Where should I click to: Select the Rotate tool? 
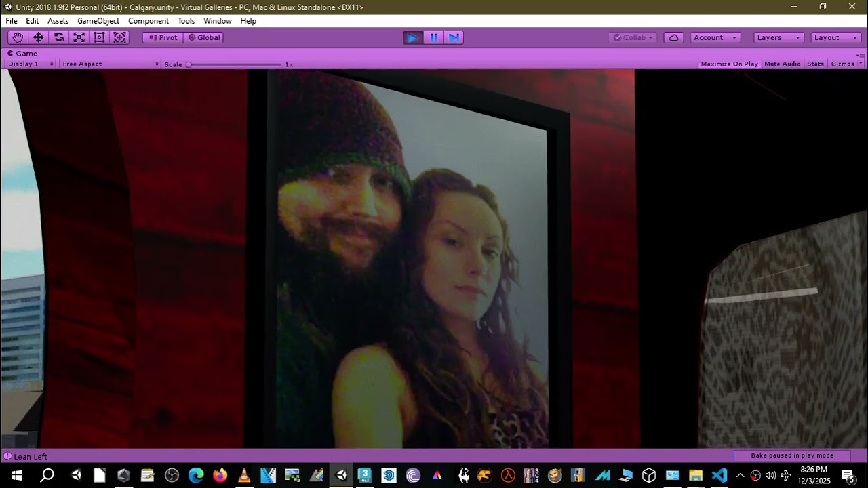coord(58,37)
